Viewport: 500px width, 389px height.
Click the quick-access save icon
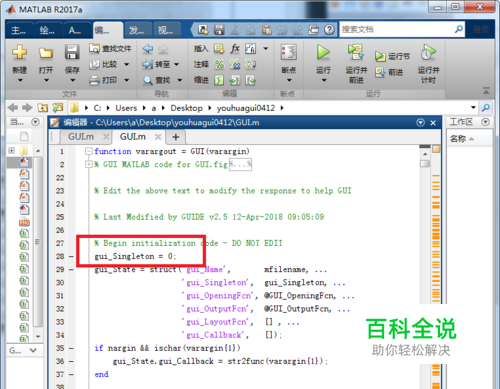pyautogui.click(x=219, y=30)
